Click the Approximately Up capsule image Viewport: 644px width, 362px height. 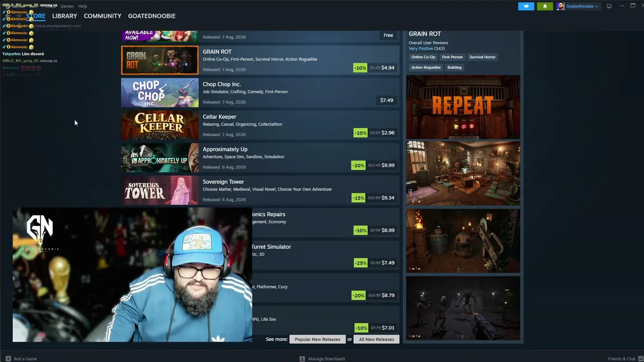(160, 158)
